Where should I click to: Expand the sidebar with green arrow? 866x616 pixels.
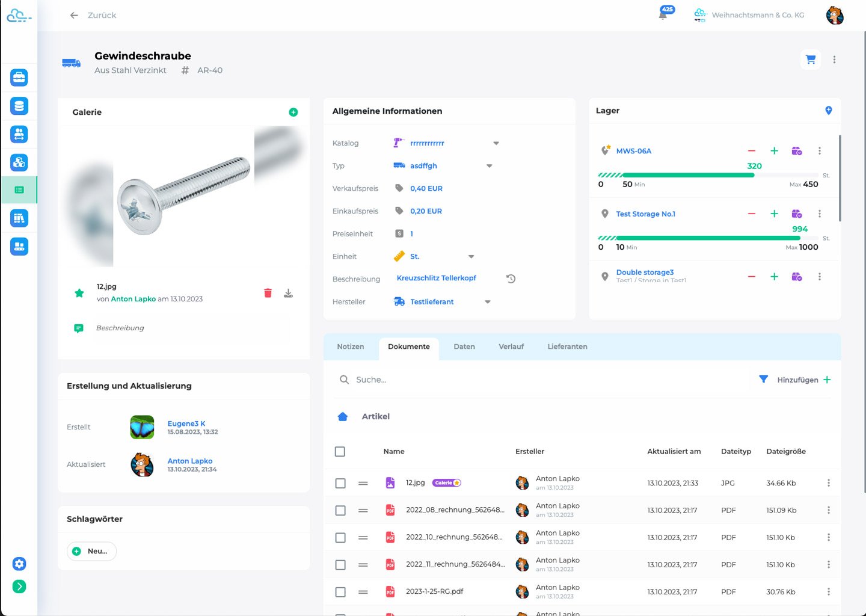(19, 587)
